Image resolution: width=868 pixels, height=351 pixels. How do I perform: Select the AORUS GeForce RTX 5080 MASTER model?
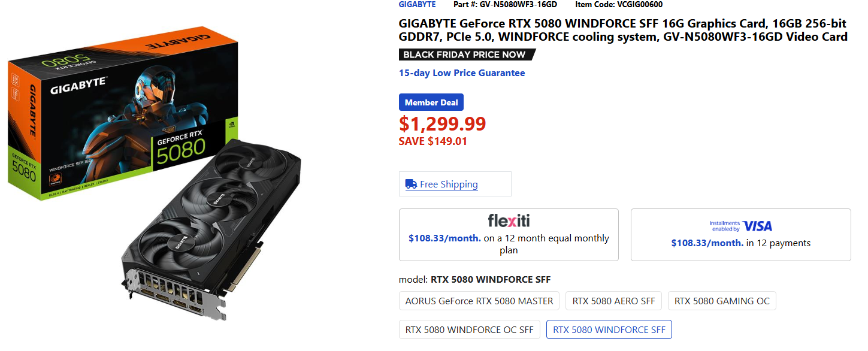click(479, 301)
